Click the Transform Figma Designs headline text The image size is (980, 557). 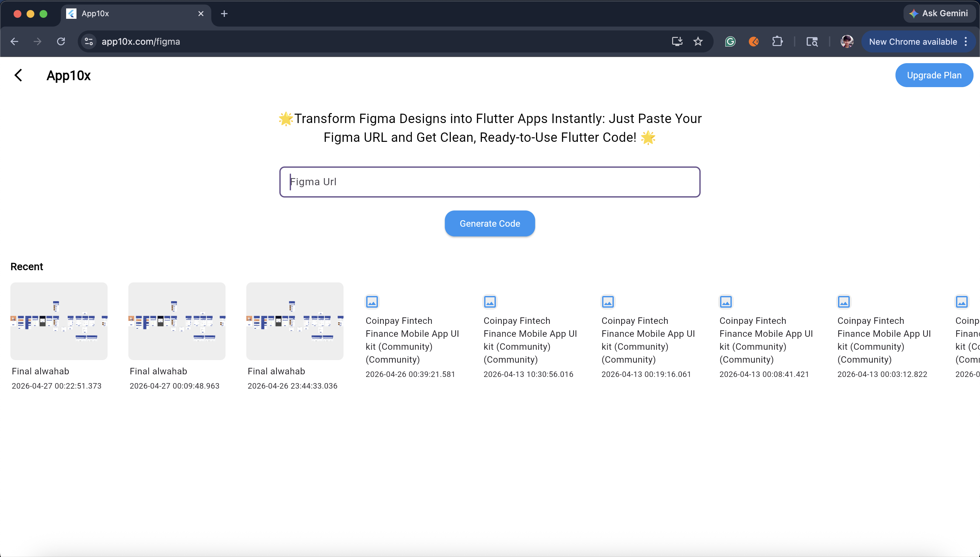490,128
